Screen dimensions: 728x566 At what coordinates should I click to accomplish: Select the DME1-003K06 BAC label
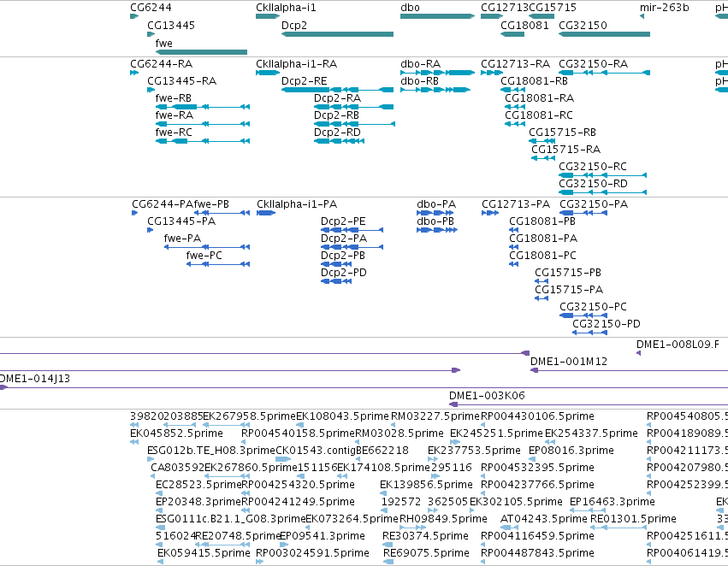487,396
